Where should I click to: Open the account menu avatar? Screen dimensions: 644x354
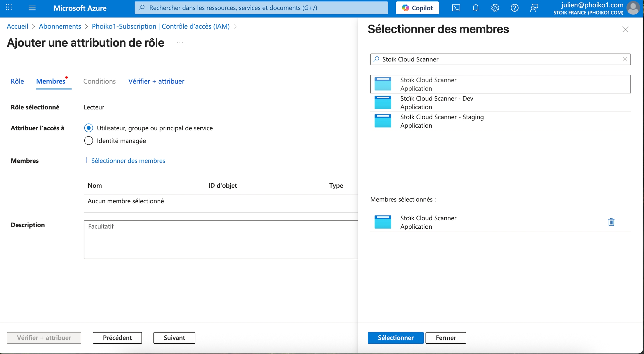(633, 8)
